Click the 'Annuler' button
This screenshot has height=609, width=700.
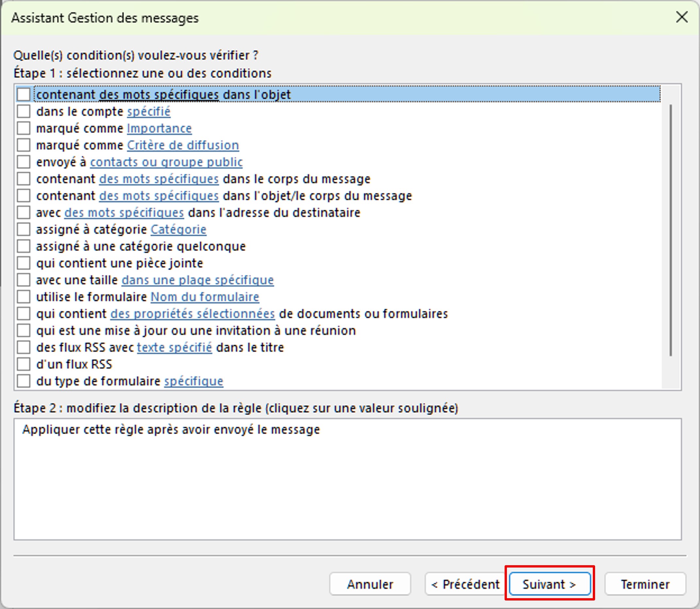click(370, 584)
